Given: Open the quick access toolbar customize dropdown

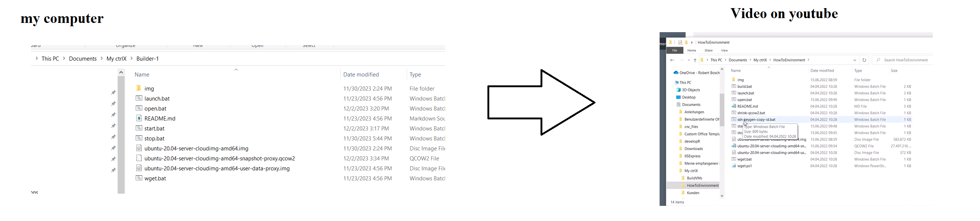Looking at the screenshot, I should [692, 42].
